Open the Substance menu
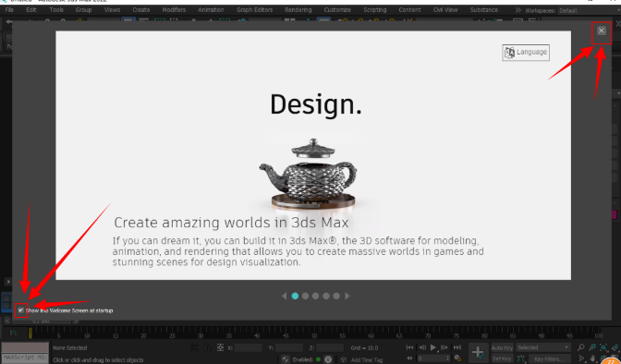 [x=484, y=9]
